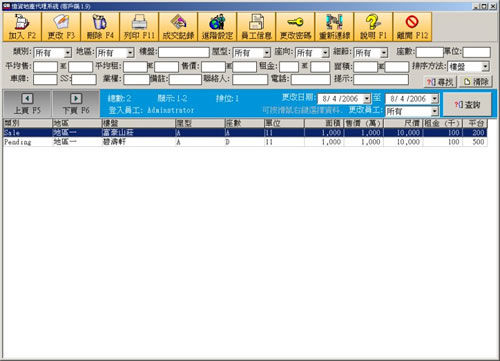Open 說明 F1 help icon

373,27
